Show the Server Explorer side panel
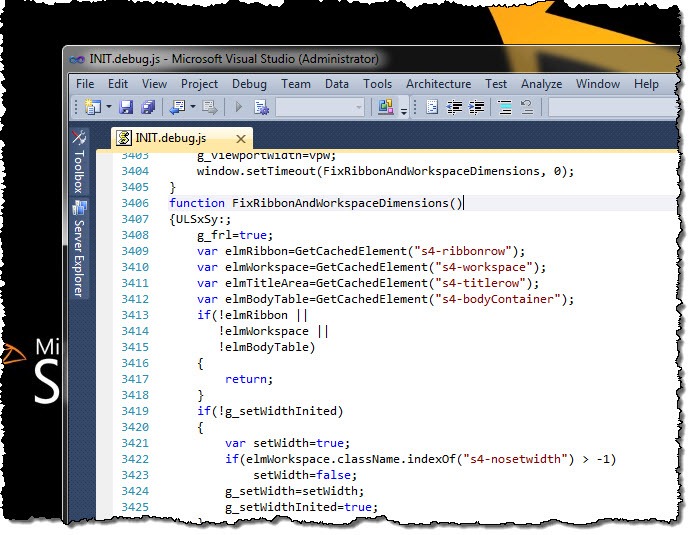The height and width of the screenshot is (535, 693). click(x=79, y=249)
